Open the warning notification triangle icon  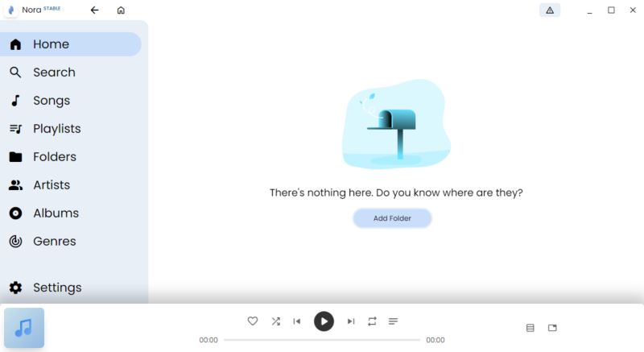(550, 10)
